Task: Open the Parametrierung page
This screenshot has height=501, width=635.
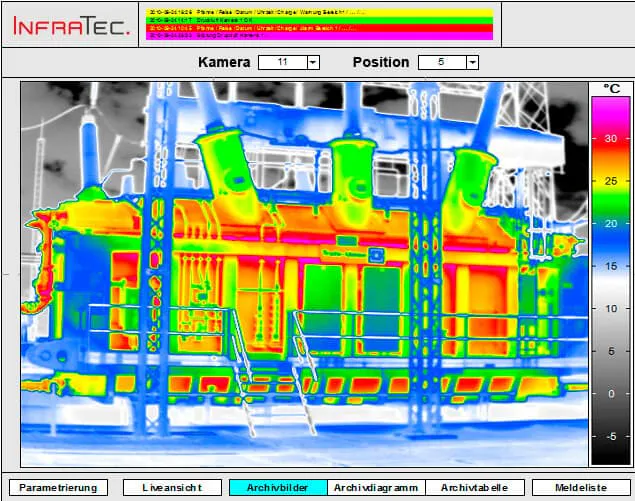Action: click(58, 487)
